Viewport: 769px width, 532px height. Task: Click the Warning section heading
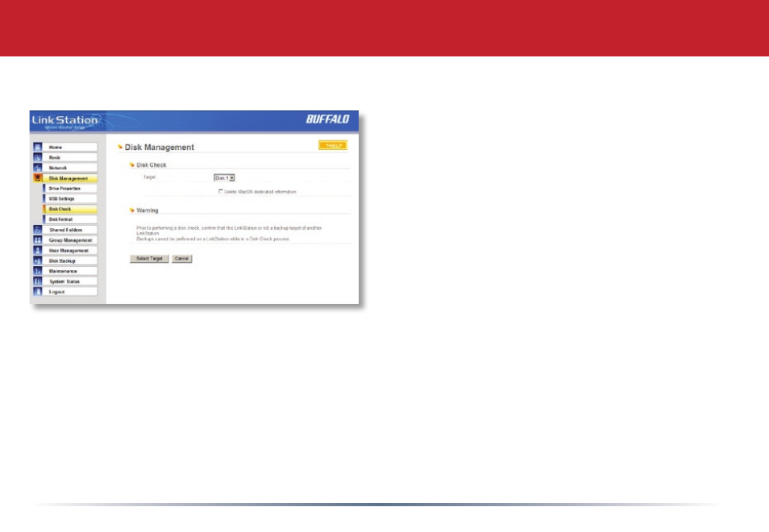[x=148, y=210]
